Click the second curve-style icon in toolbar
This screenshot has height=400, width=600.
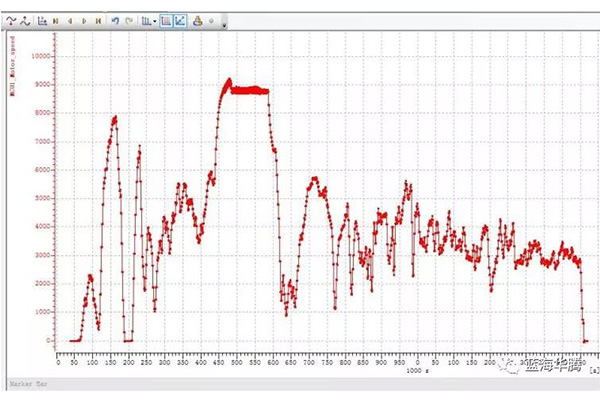tap(26, 20)
